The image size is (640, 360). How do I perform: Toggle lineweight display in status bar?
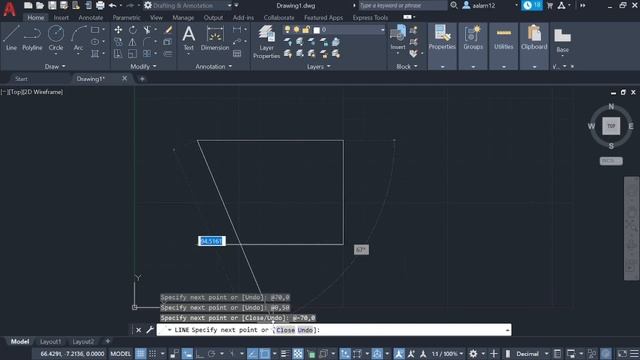coord(285,353)
